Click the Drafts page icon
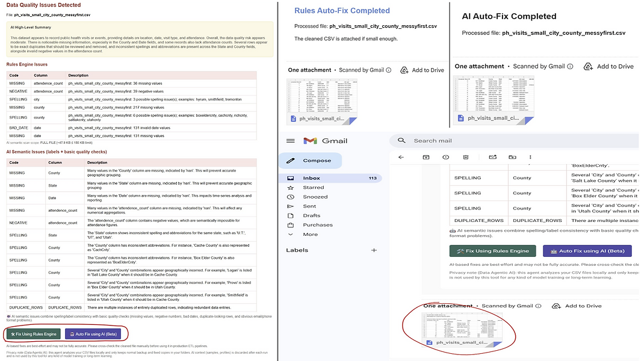644x361 pixels. pyautogui.click(x=290, y=215)
